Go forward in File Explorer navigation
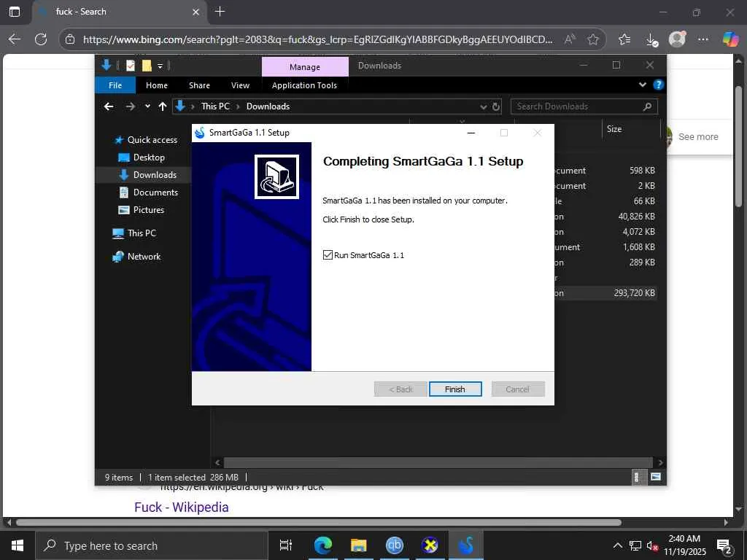This screenshot has height=560, width=747. 130,106
